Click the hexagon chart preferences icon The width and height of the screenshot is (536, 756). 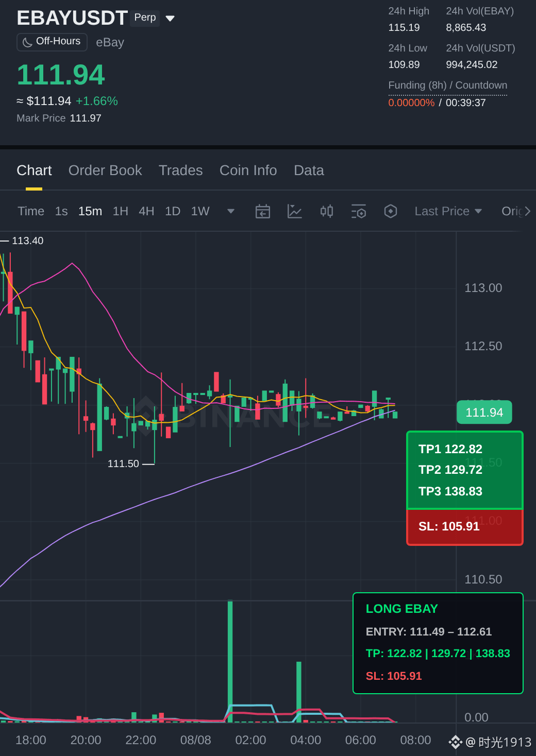tap(391, 211)
